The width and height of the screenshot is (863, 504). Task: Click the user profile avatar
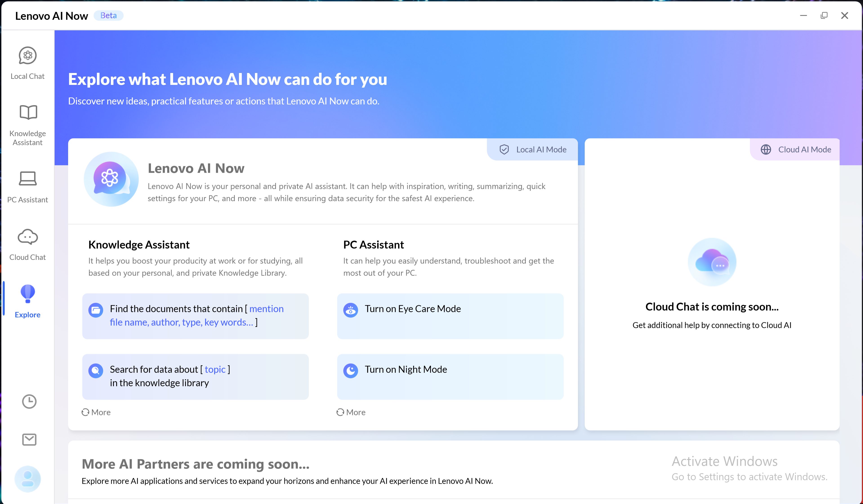pos(27,479)
